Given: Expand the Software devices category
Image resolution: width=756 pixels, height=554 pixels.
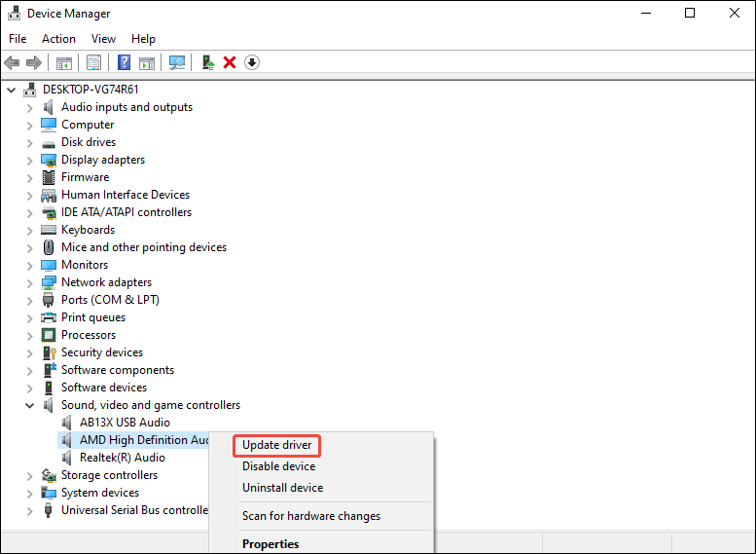Looking at the screenshot, I should tap(30, 388).
